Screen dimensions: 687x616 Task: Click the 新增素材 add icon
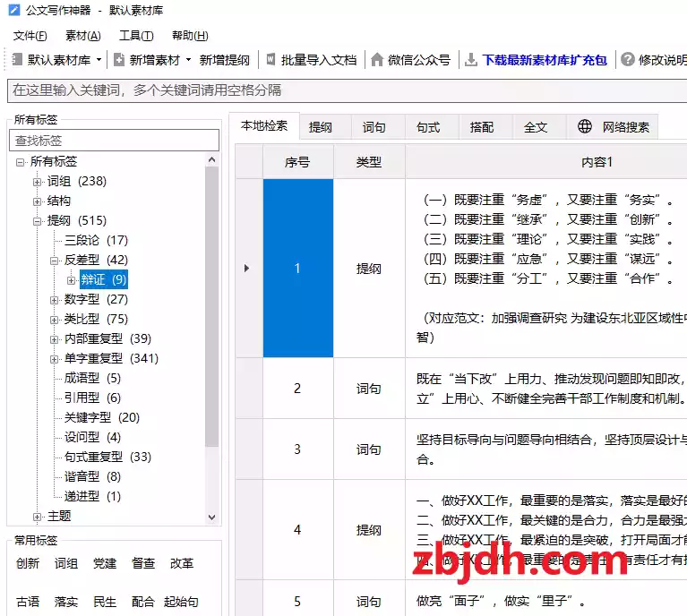[x=119, y=60]
